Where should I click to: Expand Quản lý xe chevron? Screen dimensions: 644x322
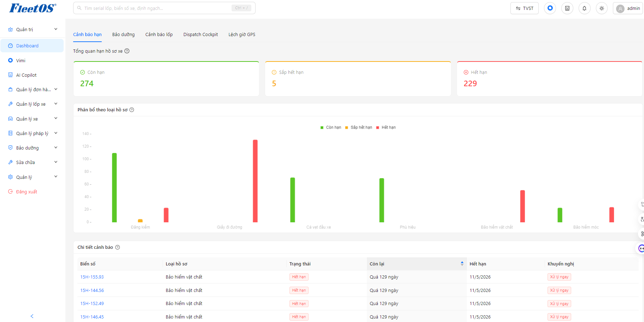[x=56, y=118]
